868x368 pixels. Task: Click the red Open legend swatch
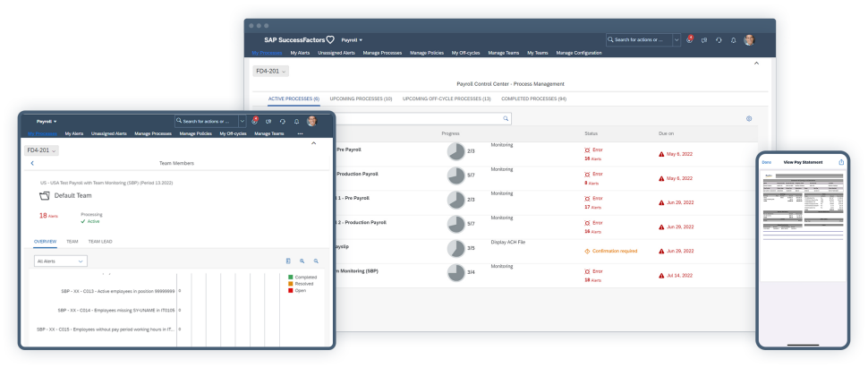click(x=291, y=290)
